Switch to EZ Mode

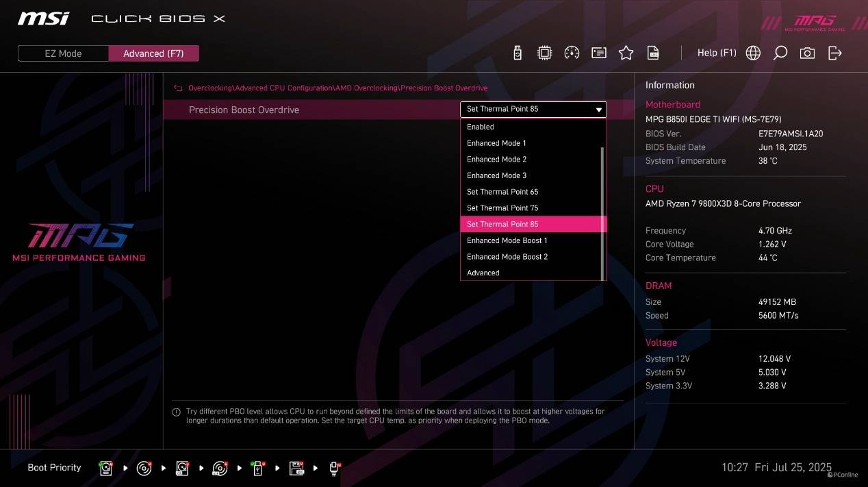point(63,53)
